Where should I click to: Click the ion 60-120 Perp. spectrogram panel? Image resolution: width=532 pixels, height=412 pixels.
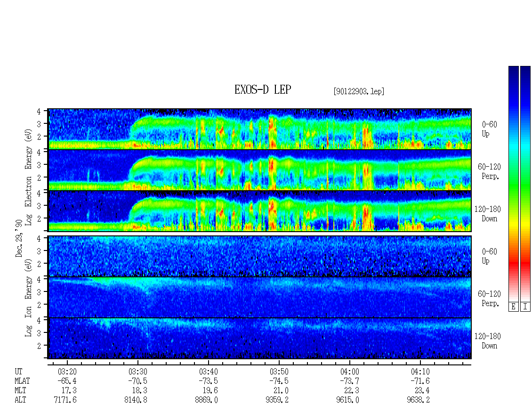point(260,297)
